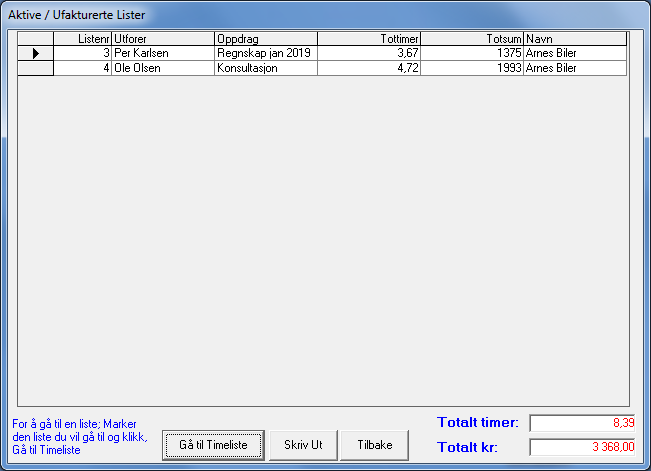The width and height of the screenshot is (651, 471).
Task: Click the Oppdrag column header
Action: click(265, 39)
